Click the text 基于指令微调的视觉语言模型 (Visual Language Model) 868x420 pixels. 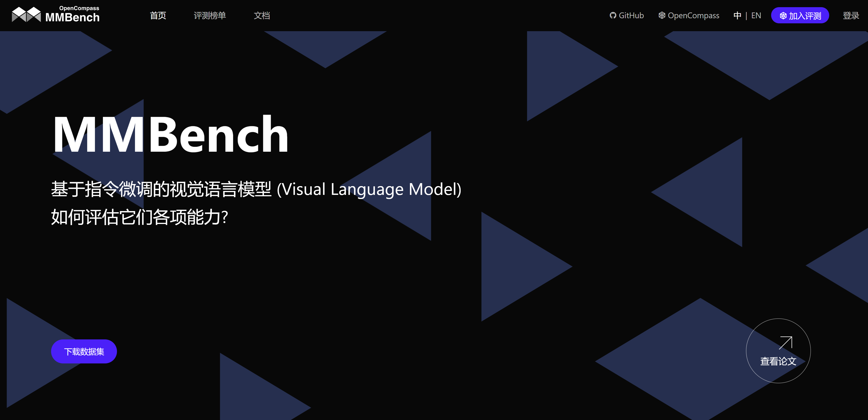(x=256, y=189)
